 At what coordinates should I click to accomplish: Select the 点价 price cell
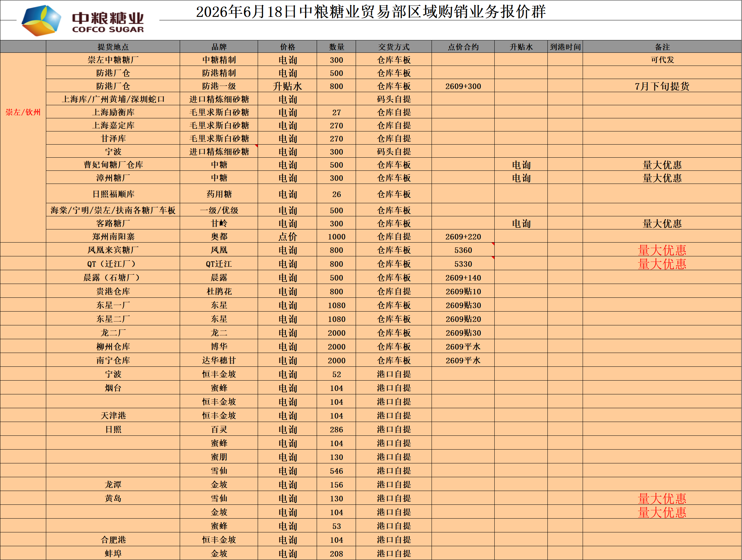click(287, 236)
